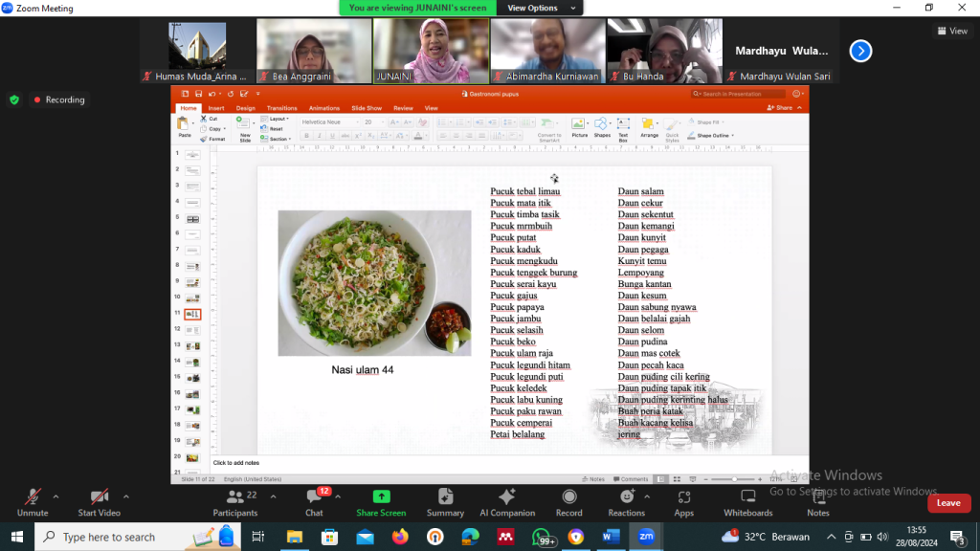The height and width of the screenshot is (551, 980).
Task: Select JUNAINI's video thumbnail
Action: pyautogui.click(x=432, y=51)
